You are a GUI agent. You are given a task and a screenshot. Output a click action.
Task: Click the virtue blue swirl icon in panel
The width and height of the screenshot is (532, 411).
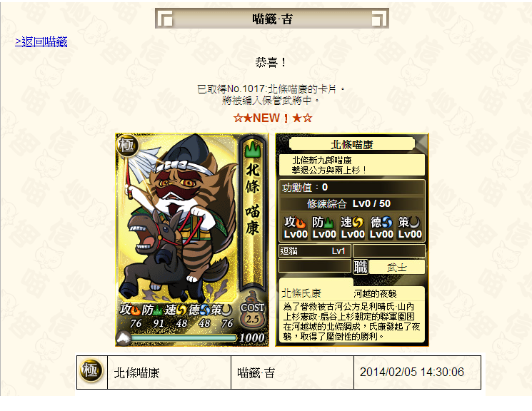click(x=386, y=223)
